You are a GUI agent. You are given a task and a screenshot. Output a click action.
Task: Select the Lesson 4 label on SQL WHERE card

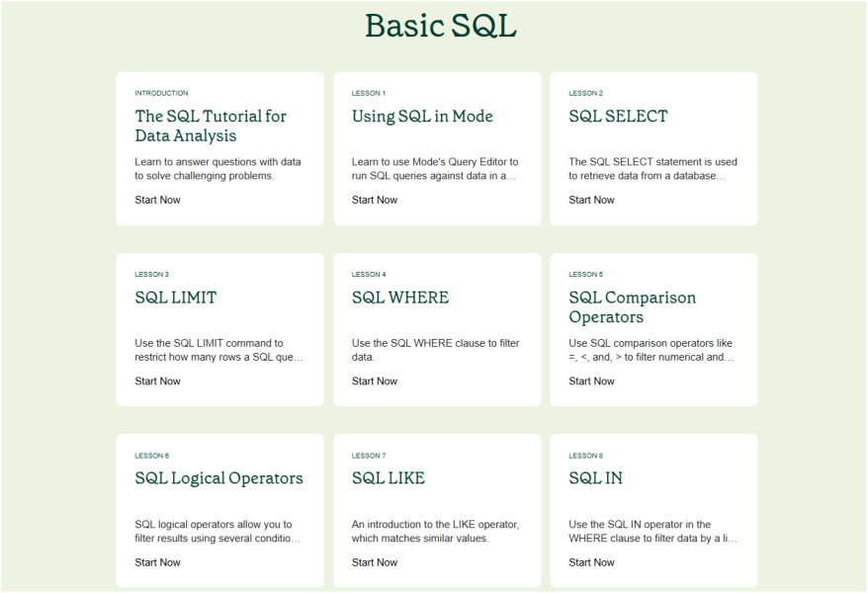coord(369,275)
